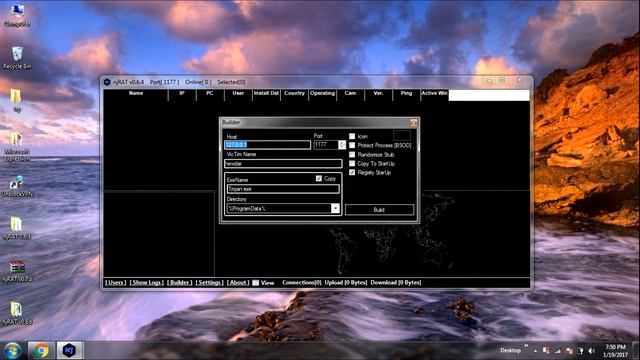Open the Computer desktop icon
The height and width of the screenshot is (360, 640).
tap(17, 15)
